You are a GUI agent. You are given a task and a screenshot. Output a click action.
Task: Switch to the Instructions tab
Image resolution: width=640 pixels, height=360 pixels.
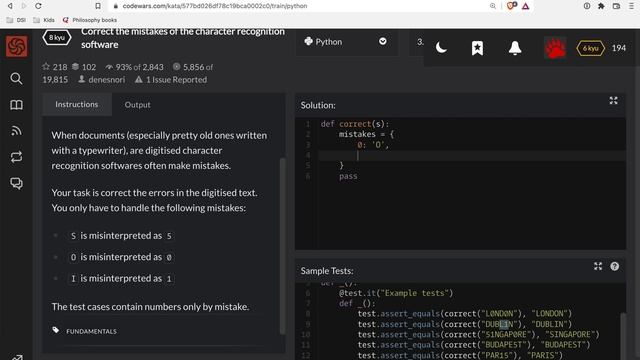click(x=77, y=104)
